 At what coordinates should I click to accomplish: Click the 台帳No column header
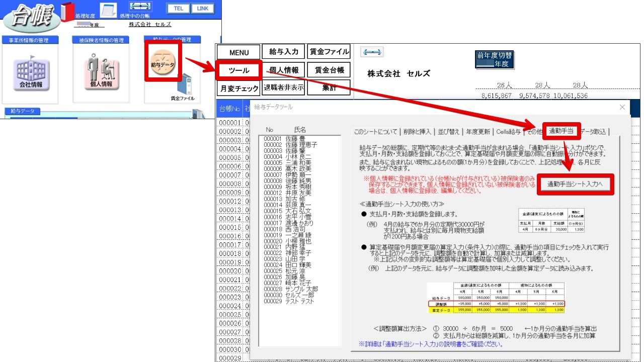coord(229,109)
